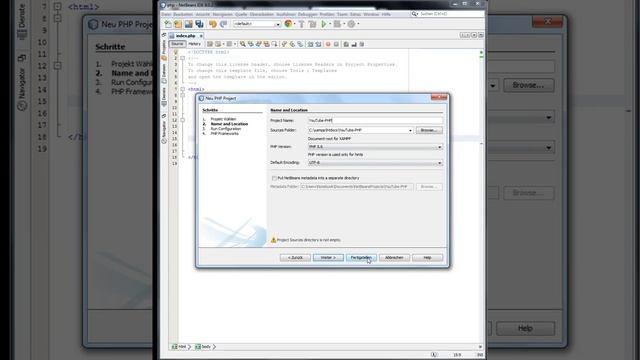
Task: Click the Shift Line Right icon
Action: click(318, 44)
